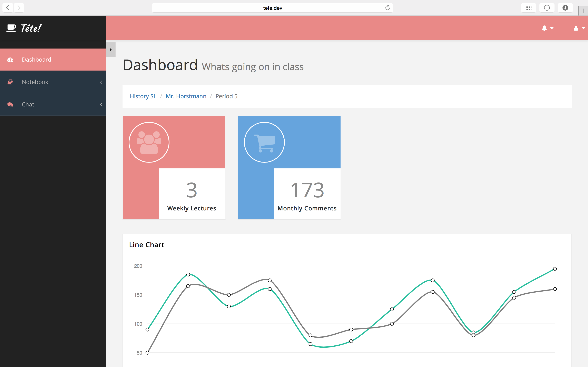Select the Notebook menu item
Screen dimensions: 588x367
[x=35, y=82]
